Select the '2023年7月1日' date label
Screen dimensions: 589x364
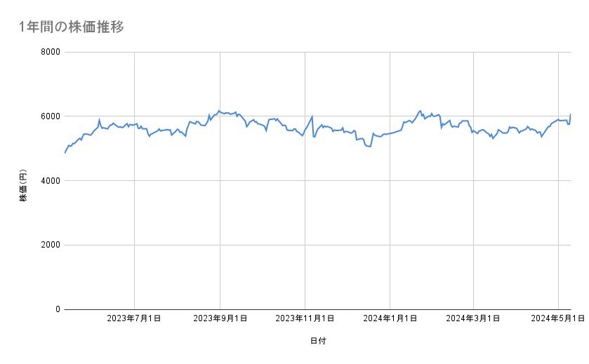[134, 319]
